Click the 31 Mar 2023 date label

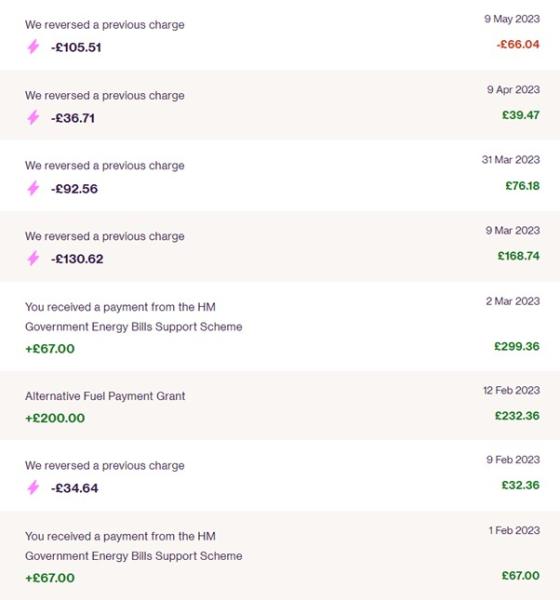(x=511, y=160)
